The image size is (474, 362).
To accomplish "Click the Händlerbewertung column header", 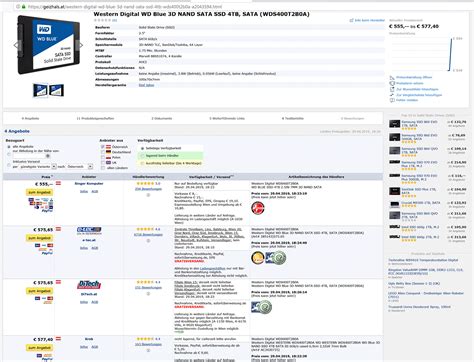I will coord(148,177).
